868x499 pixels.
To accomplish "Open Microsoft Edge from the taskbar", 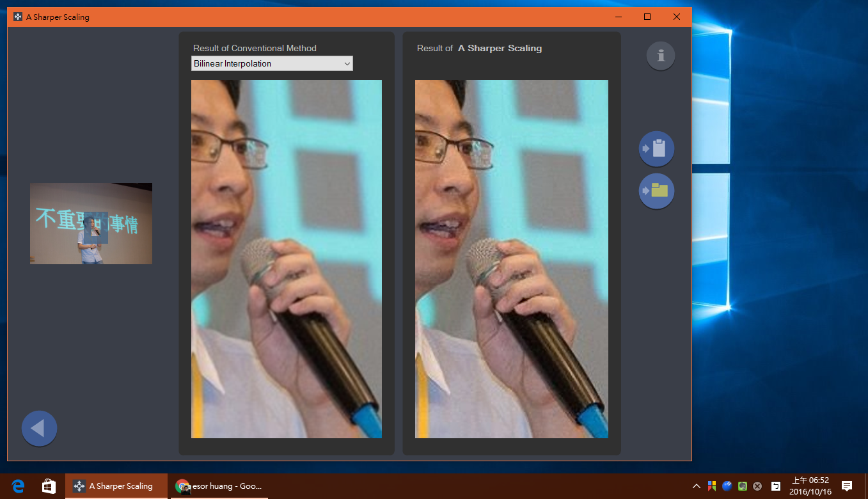I will [18, 486].
